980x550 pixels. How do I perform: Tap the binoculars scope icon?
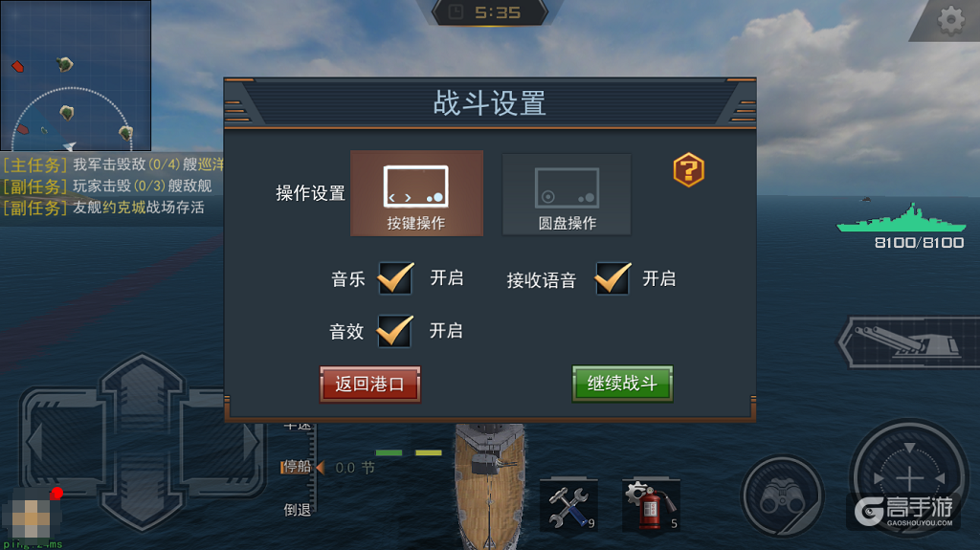point(782,496)
